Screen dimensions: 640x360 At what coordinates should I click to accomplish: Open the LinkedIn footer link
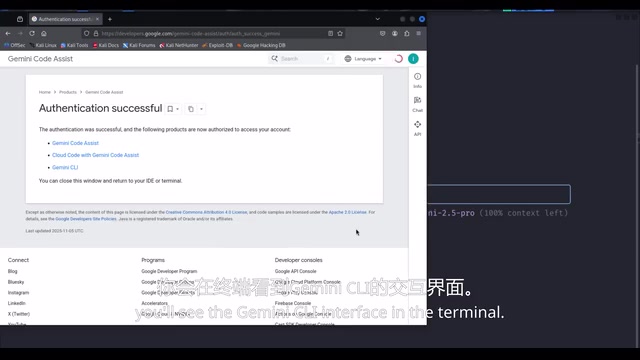pos(17,303)
